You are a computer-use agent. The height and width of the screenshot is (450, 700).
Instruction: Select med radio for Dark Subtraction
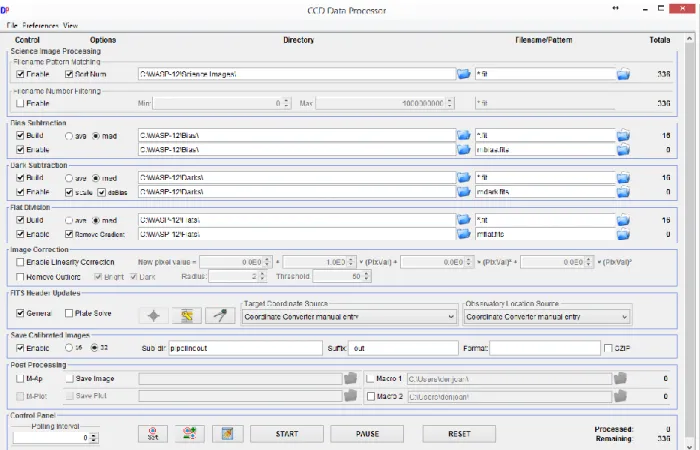point(96,178)
